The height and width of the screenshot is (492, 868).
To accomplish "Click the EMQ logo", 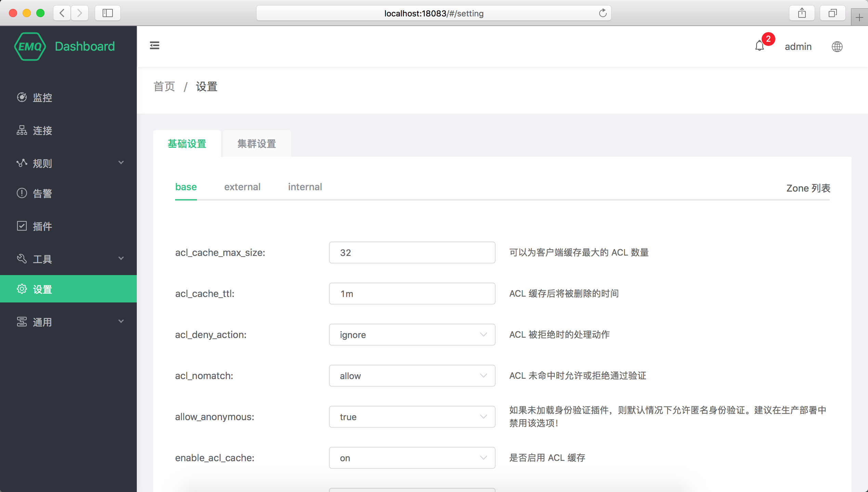I will (x=30, y=46).
